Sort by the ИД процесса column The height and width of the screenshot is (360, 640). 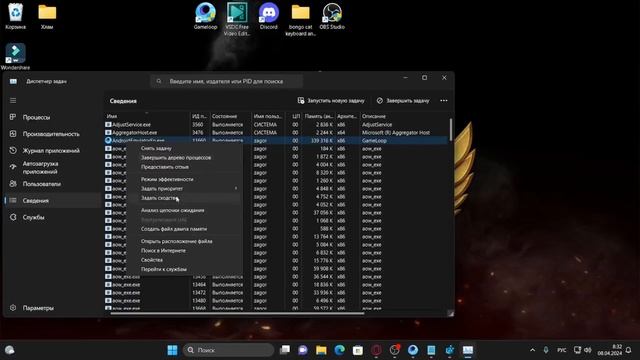pyautogui.click(x=199, y=116)
